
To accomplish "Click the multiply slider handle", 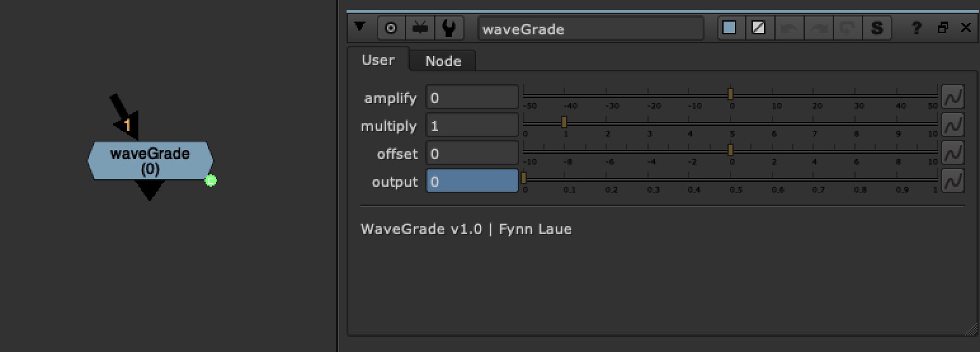I will [x=564, y=122].
